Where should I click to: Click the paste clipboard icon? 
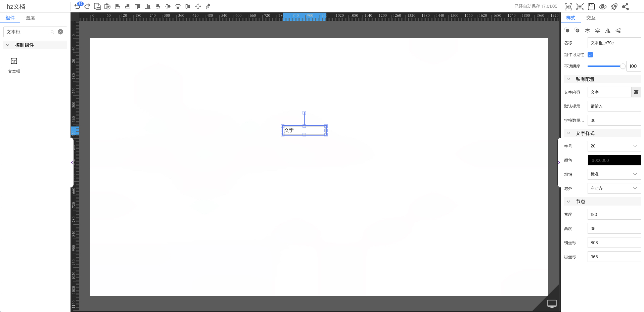(107, 6)
